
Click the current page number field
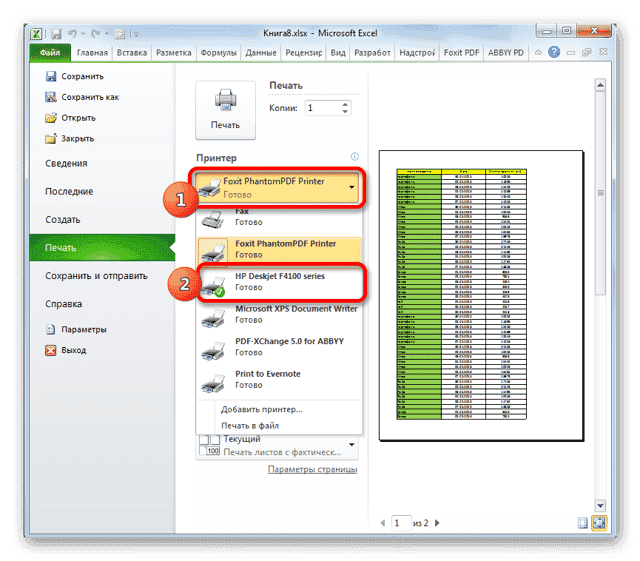pyautogui.click(x=401, y=523)
